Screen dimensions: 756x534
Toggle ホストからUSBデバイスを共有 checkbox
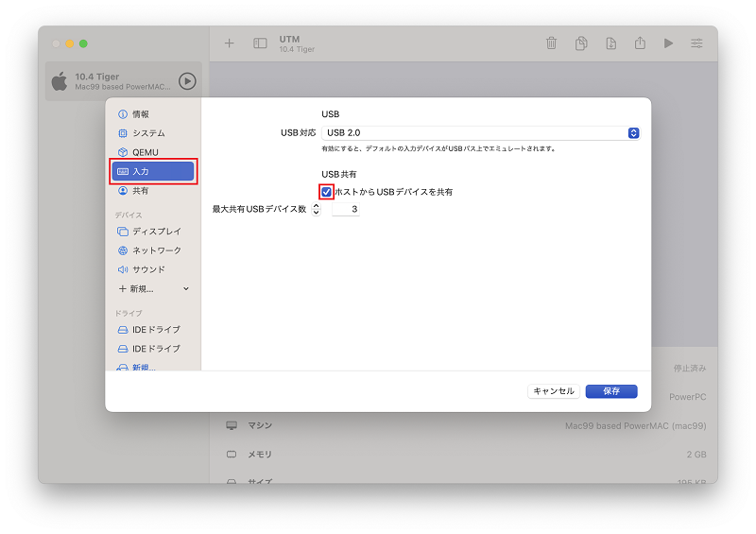point(326,192)
